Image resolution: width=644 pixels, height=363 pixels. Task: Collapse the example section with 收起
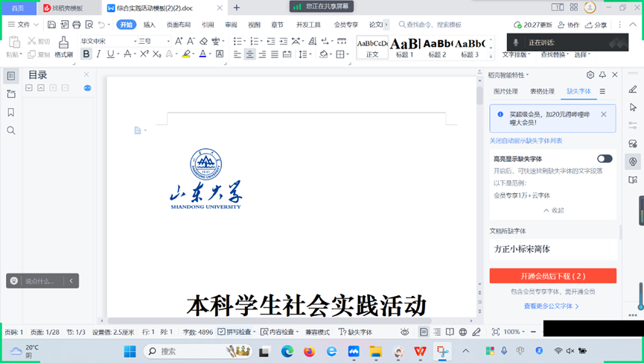coord(553,210)
